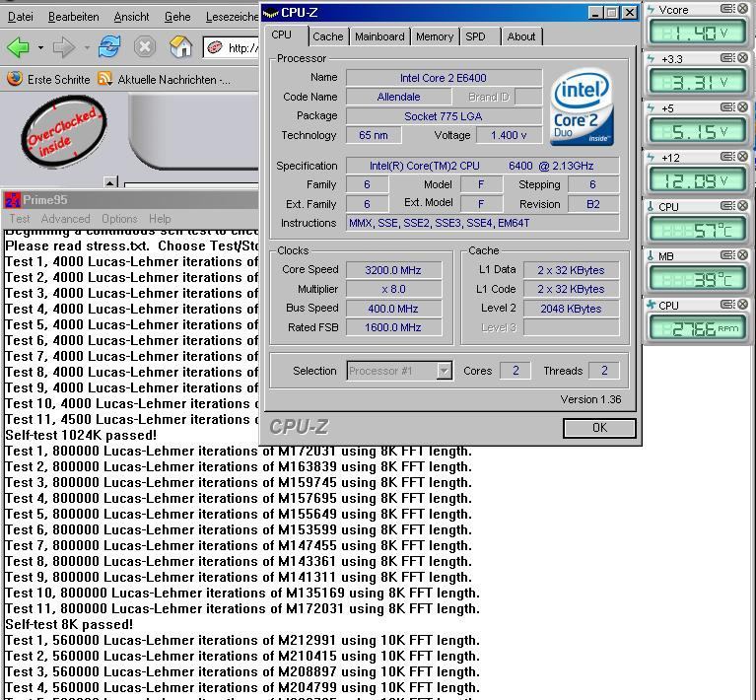Click the green Back arrow in Firefox
Viewport: 756px width, 700px height.
pos(19,47)
